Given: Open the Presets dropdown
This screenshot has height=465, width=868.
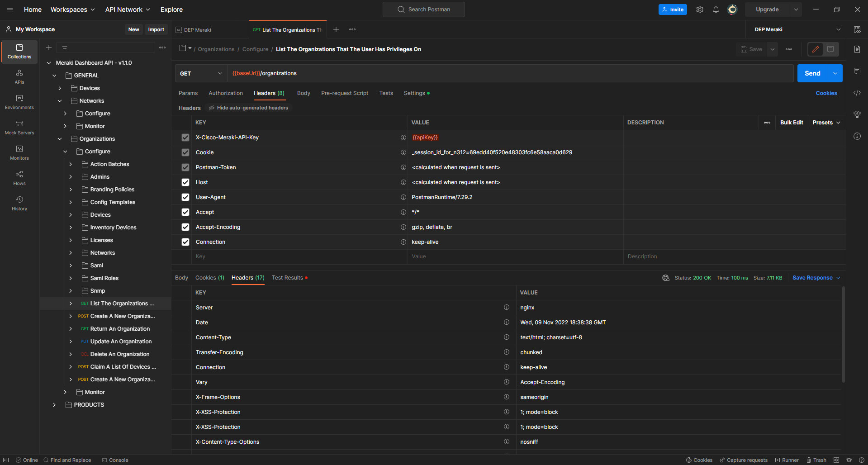Looking at the screenshot, I should [x=826, y=123].
